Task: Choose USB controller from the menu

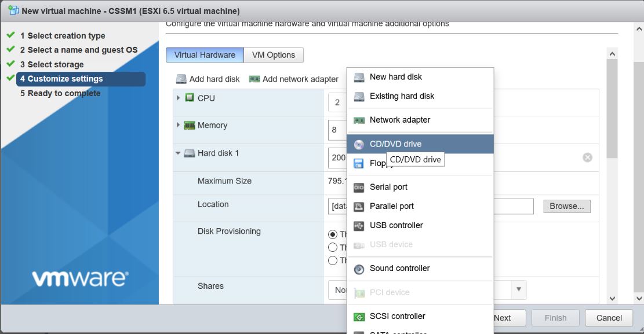Action: pos(420,225)
